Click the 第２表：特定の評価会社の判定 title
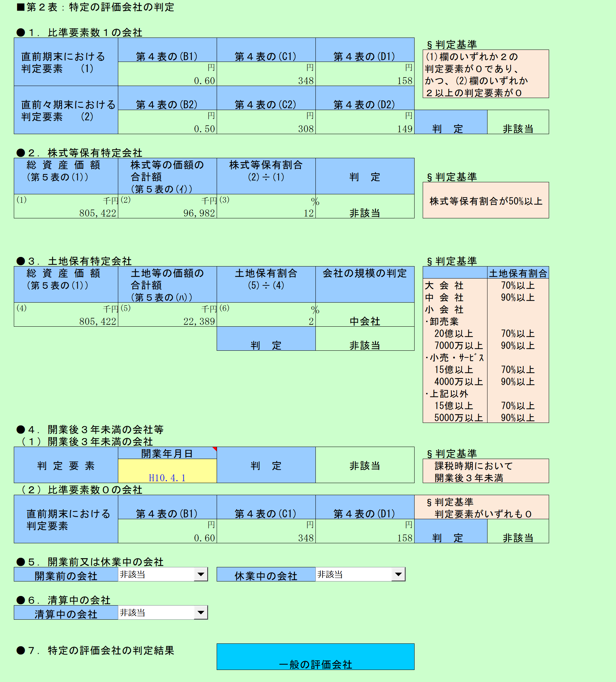The height and width of the screenshot is (682, 616). tap(96, 7)
